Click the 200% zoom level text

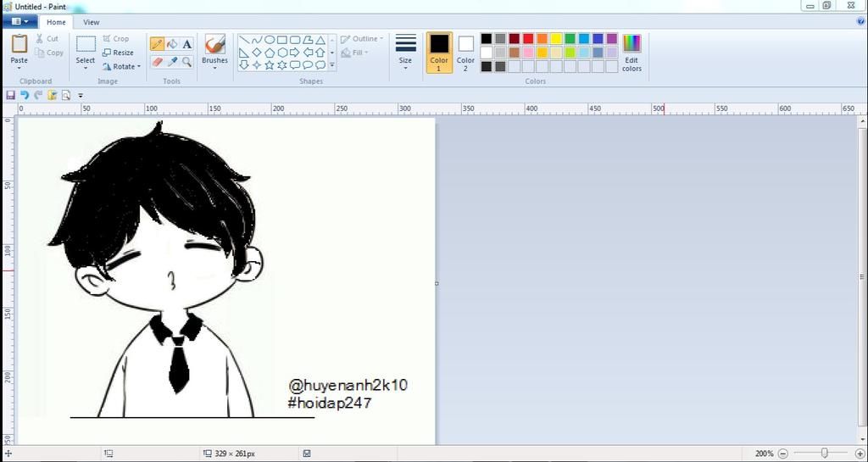764,454
